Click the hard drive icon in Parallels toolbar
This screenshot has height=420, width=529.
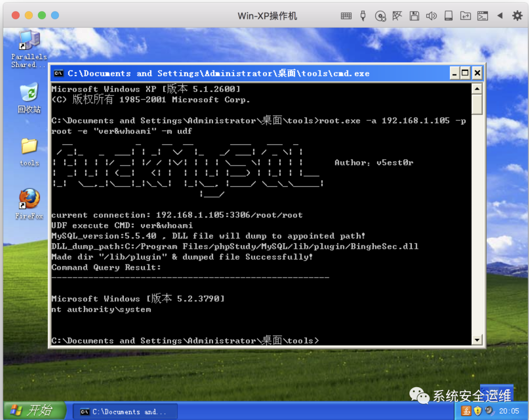pos(448,16)
